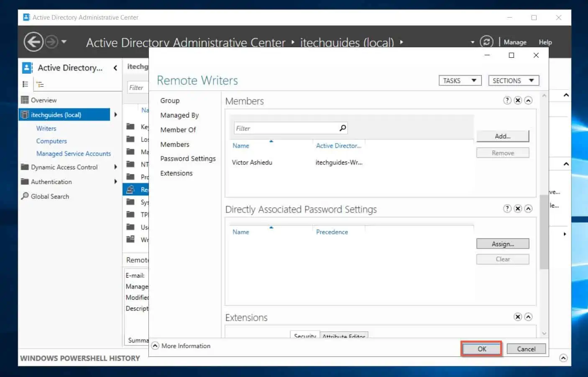The image size is (588, 377).
Task: Open the Manage menu
Action: click(515, 42)
